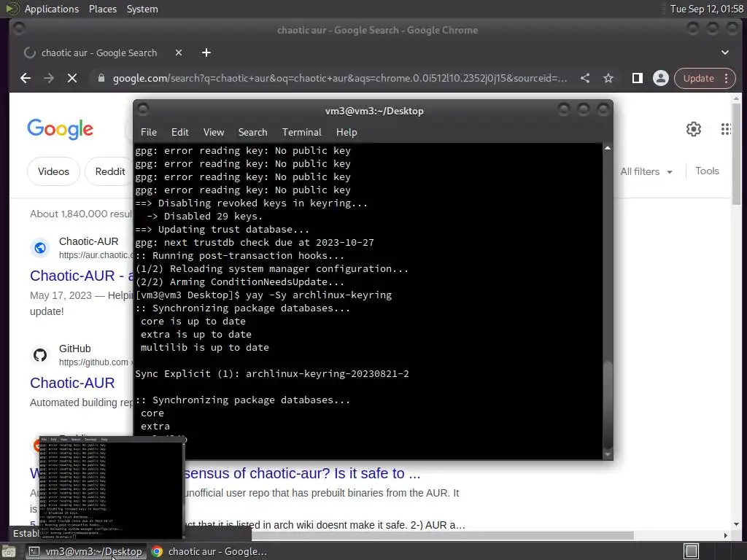Click the Chaotic-AUR globe favicon
Screen dimensions: 747x560
[40, 248]
